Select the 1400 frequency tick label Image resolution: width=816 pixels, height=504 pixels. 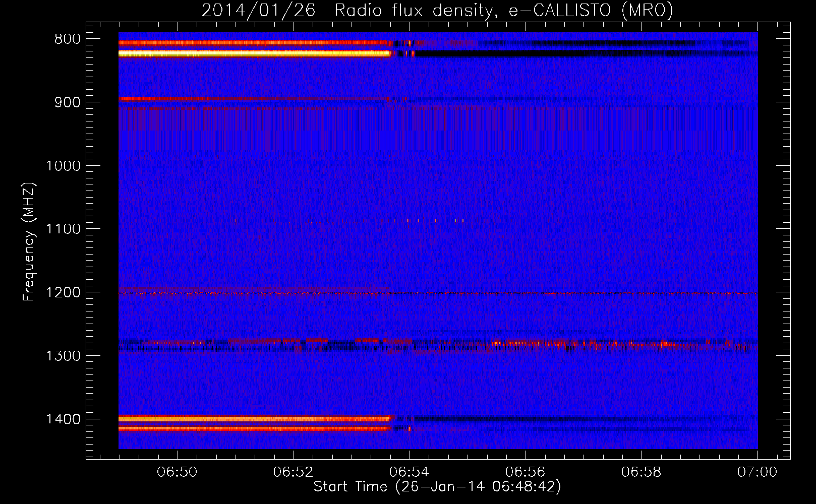(x=63, y=420)
